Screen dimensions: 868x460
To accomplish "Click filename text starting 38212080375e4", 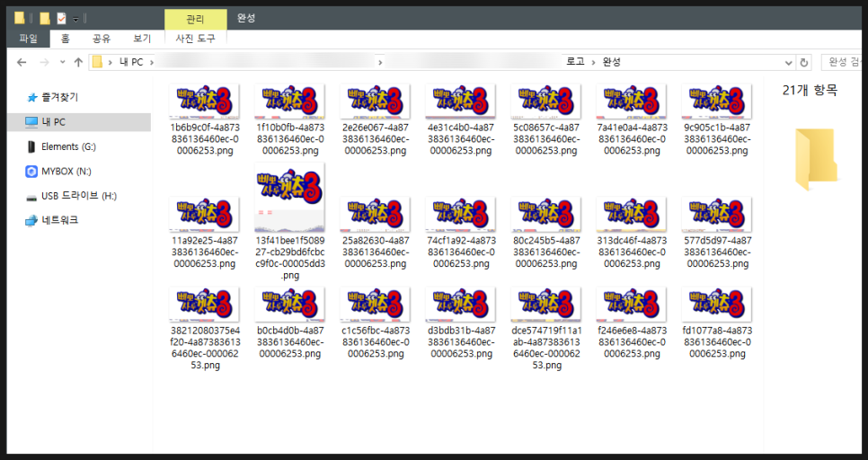I will (205, 349).
